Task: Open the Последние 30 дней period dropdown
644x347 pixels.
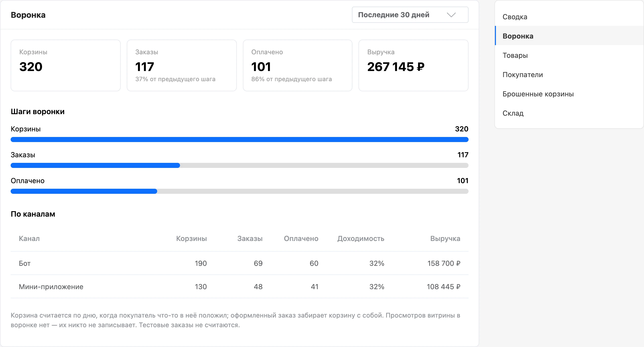Action: click(x=410, y=15)
